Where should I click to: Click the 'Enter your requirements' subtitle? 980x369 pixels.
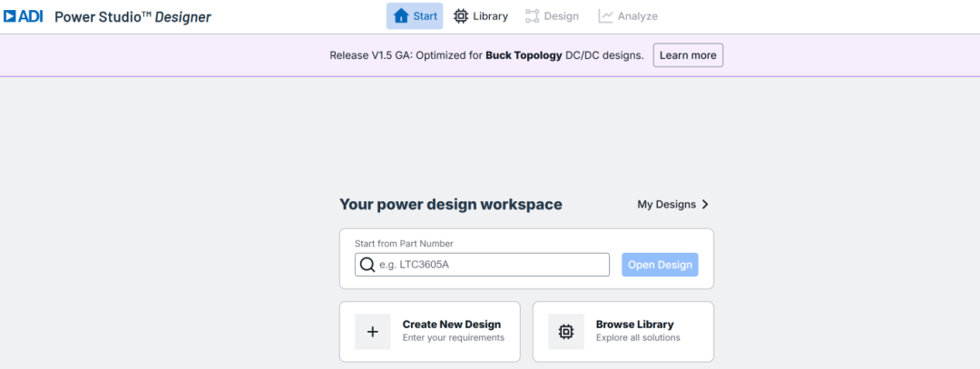453,338
